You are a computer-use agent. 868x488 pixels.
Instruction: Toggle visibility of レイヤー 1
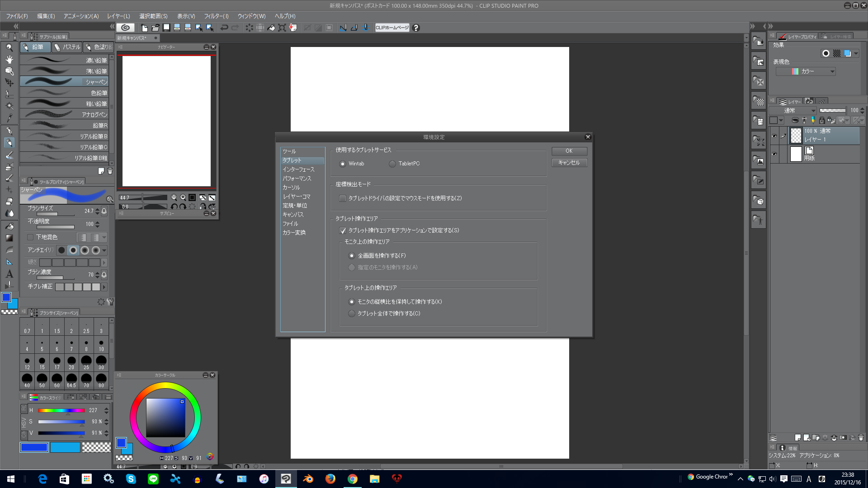pyautogui.click(x=774, y=136)
